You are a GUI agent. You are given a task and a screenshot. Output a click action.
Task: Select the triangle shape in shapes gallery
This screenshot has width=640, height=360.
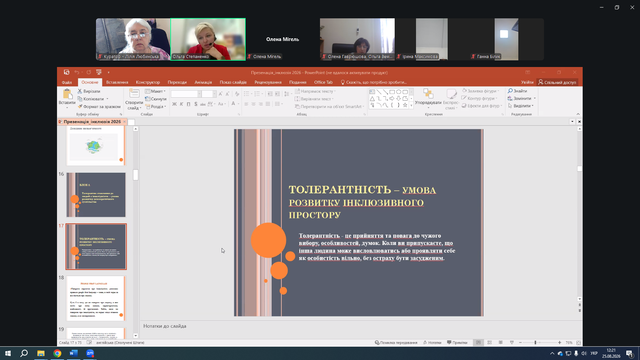[372, 98]
